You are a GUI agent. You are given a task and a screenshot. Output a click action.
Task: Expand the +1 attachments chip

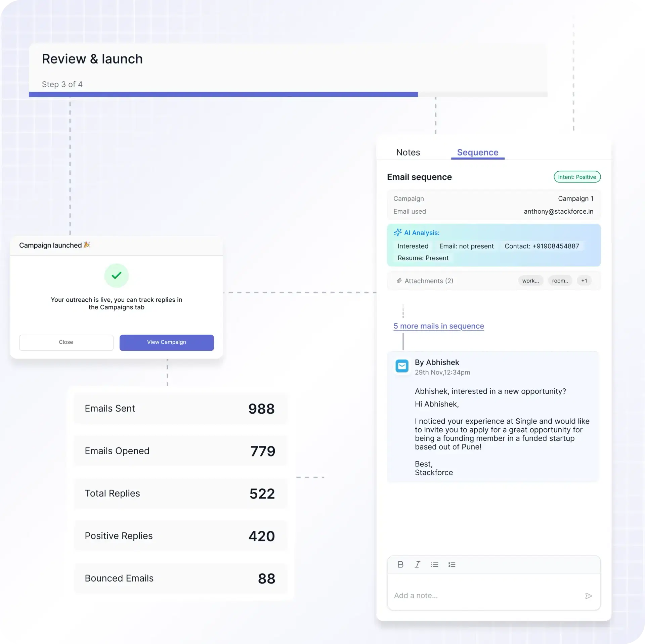(x=584, y=281)
